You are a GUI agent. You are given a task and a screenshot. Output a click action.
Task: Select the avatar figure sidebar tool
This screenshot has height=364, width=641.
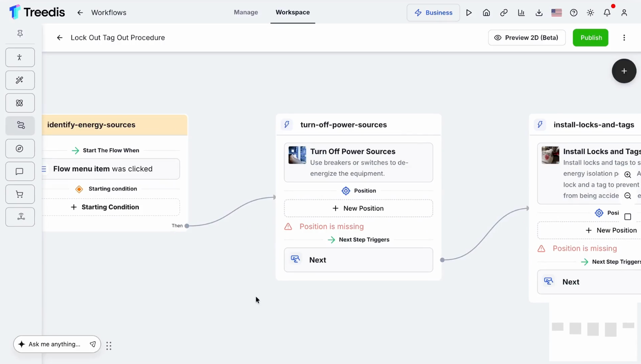click(20, 57)
